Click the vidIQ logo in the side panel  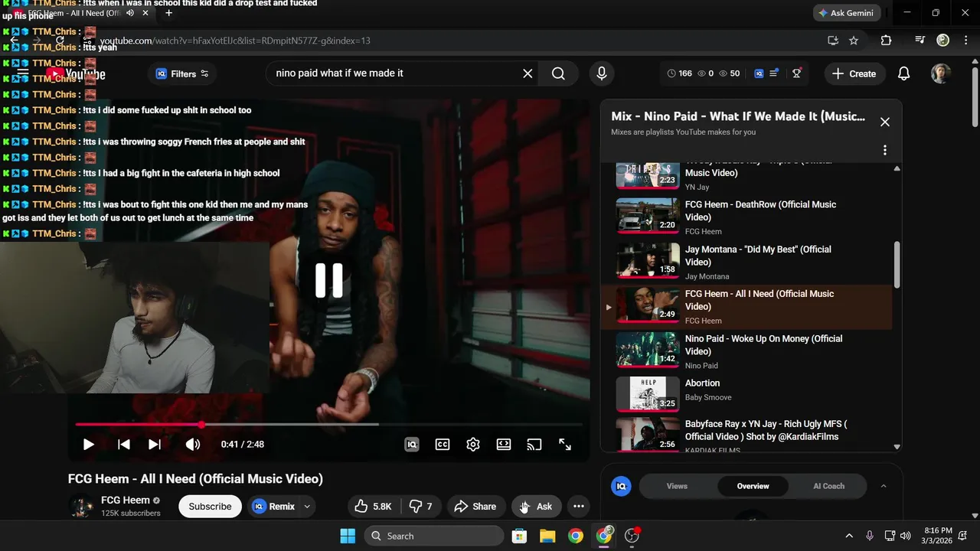[622, 486]
